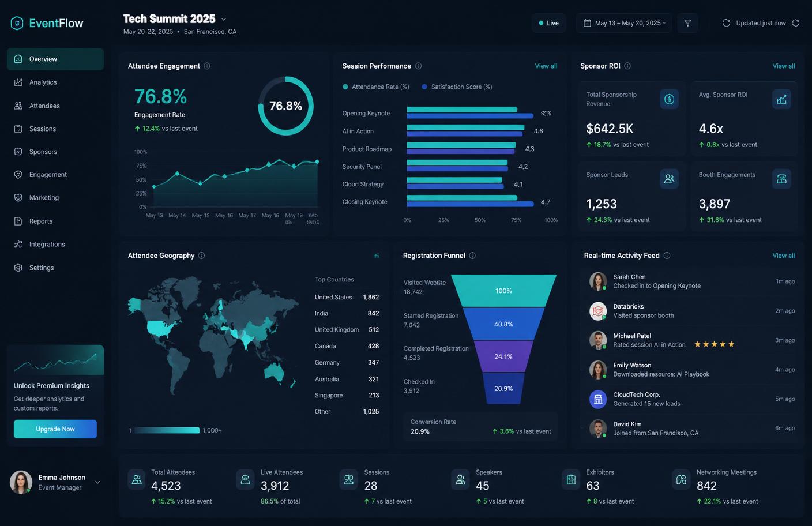Click info icon next to Attendee Engagement
Image resolution: width=812 pixels, height=526 pixels.
click(x=207, y=66)
